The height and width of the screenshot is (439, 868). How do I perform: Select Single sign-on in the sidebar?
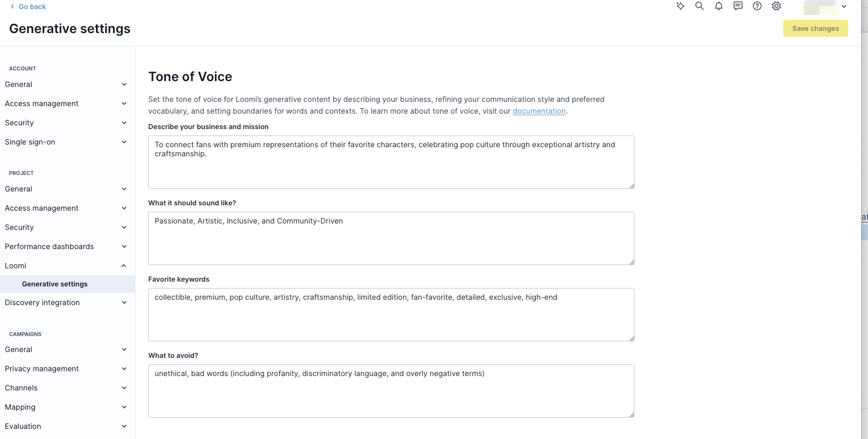[30, 142]
